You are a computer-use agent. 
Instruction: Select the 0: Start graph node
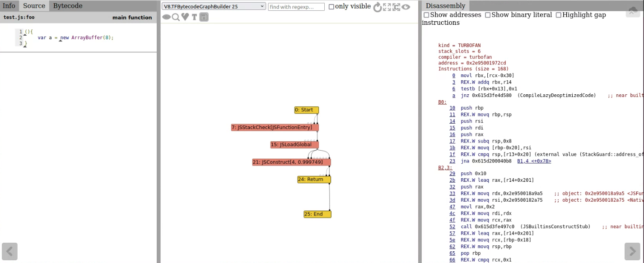point(307,110)
